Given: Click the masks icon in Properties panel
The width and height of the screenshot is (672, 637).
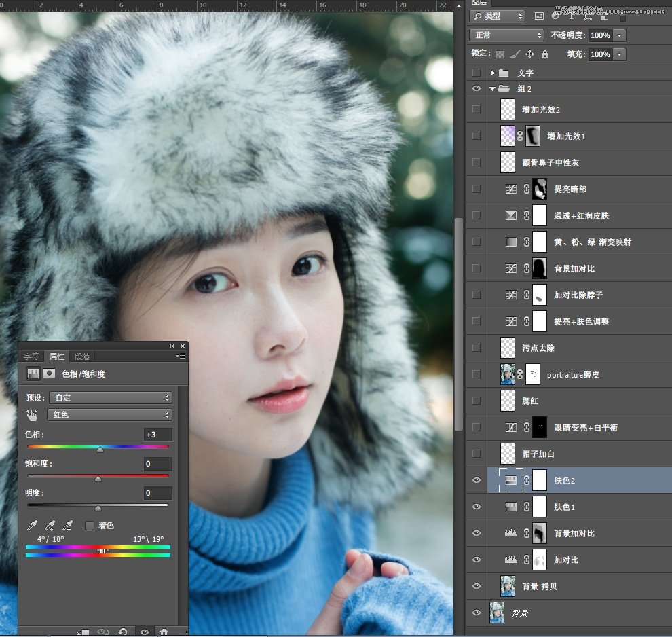Looking at the screenshot, I should click(50, 374).
